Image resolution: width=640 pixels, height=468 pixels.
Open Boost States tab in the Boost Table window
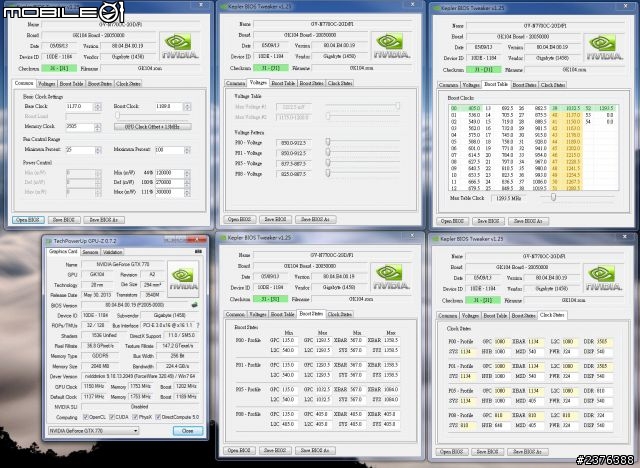pos(524,85)
